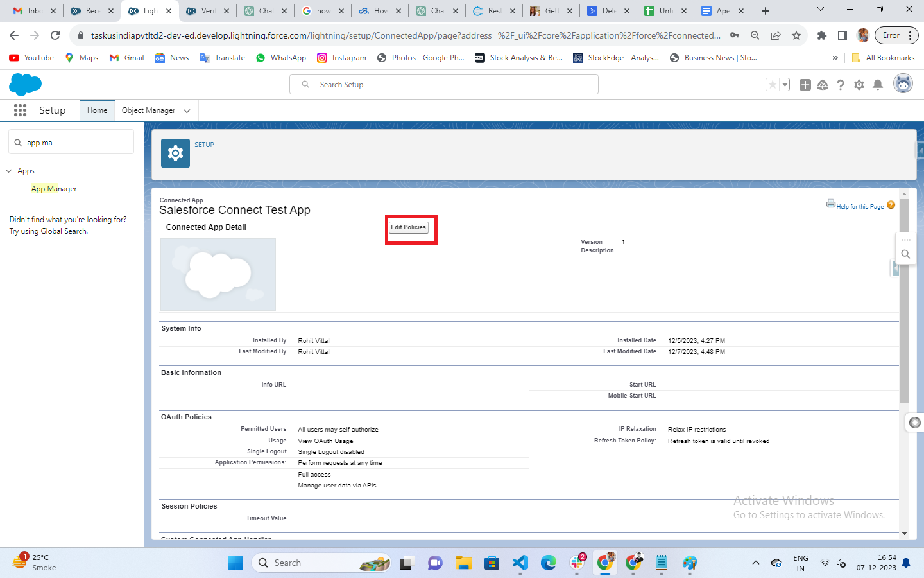Click the 'Relax IP restrictions' text

(x=697, y=430)
